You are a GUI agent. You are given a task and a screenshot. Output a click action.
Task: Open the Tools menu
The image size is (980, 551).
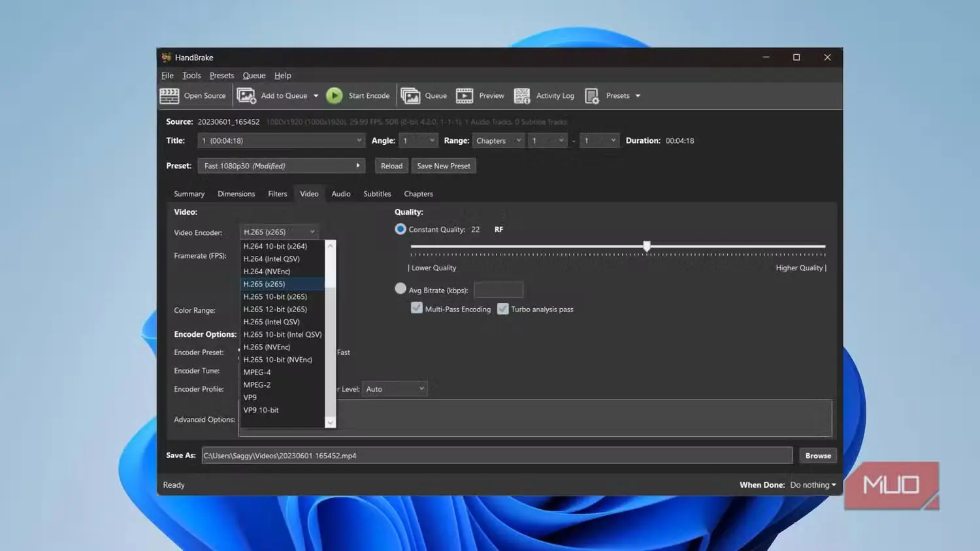pyautogui.click(x=191, y=76)
